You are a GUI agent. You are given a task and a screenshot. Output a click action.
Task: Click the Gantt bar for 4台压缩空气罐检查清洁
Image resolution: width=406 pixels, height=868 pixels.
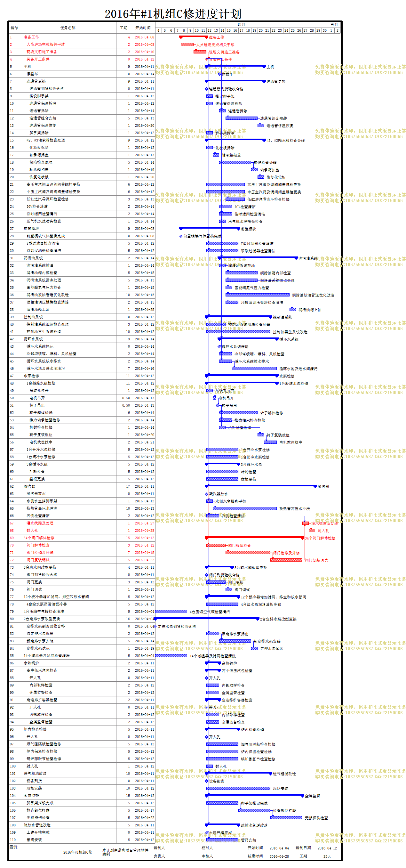click(171, 612)
